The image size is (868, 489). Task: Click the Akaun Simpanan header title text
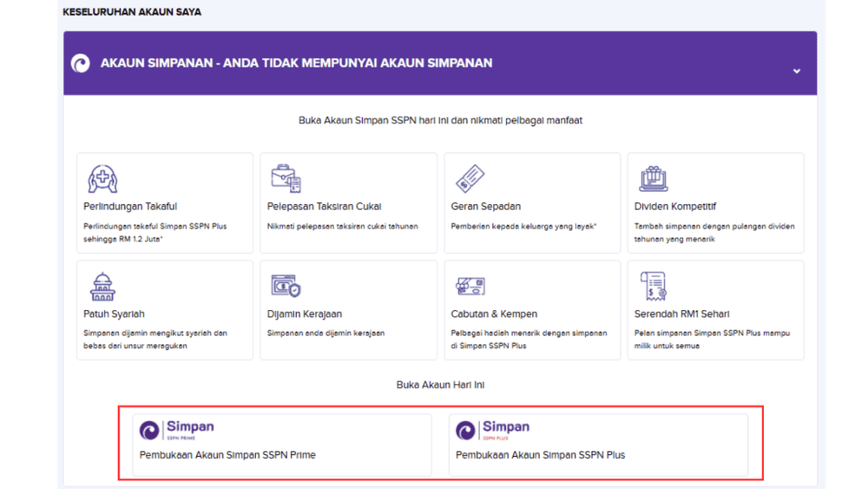click(296, 63)
